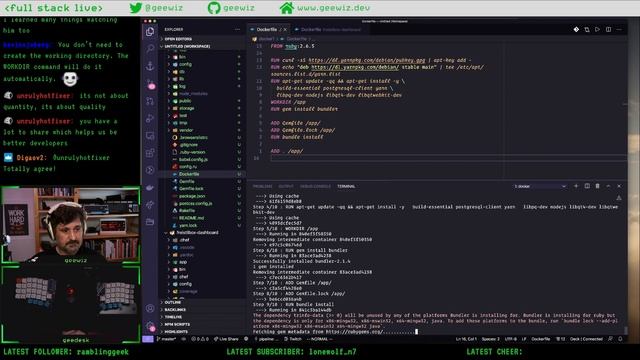
Task: Open the terminal selector dropdown labeled docker
Action: 540,186
